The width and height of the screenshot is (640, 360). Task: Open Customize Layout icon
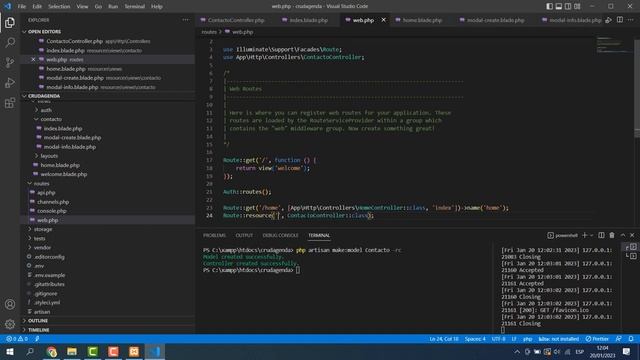577,6
